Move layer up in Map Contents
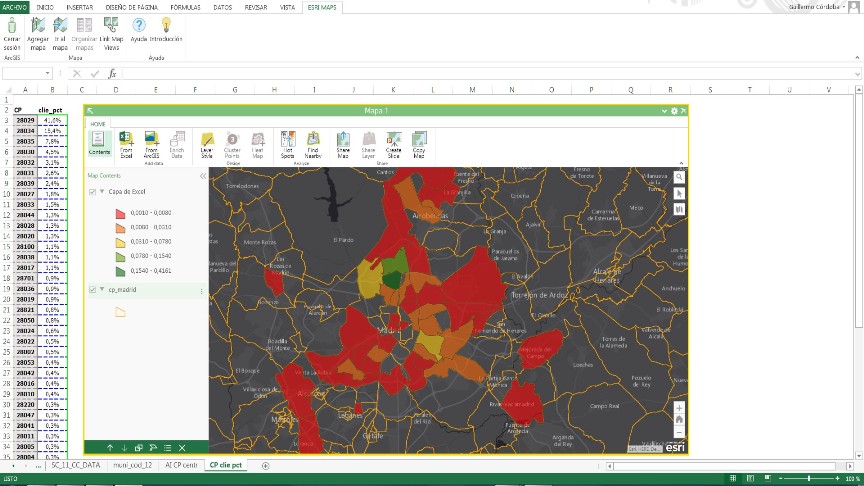864x486 pixels. (110, 448)
